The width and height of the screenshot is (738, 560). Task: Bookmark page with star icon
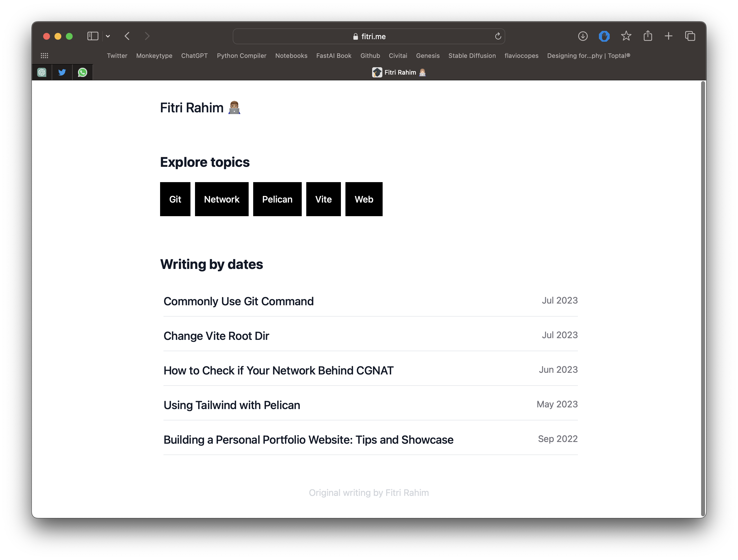[626, 36]
